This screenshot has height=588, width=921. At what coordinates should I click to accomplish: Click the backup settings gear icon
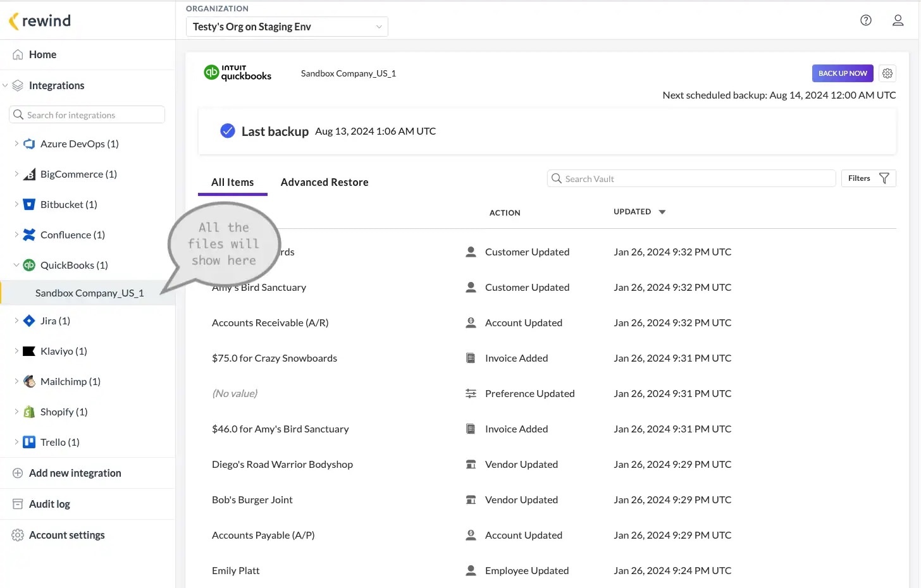(887, 73)
